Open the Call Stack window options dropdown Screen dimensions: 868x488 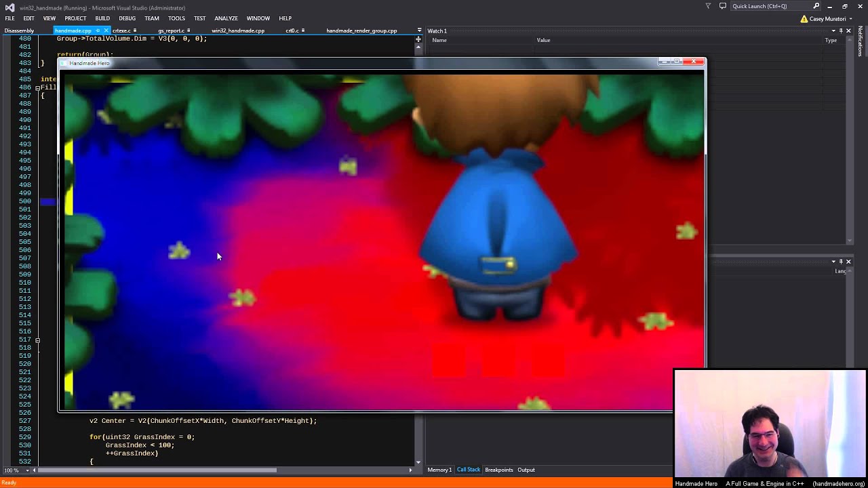[833, 262]
